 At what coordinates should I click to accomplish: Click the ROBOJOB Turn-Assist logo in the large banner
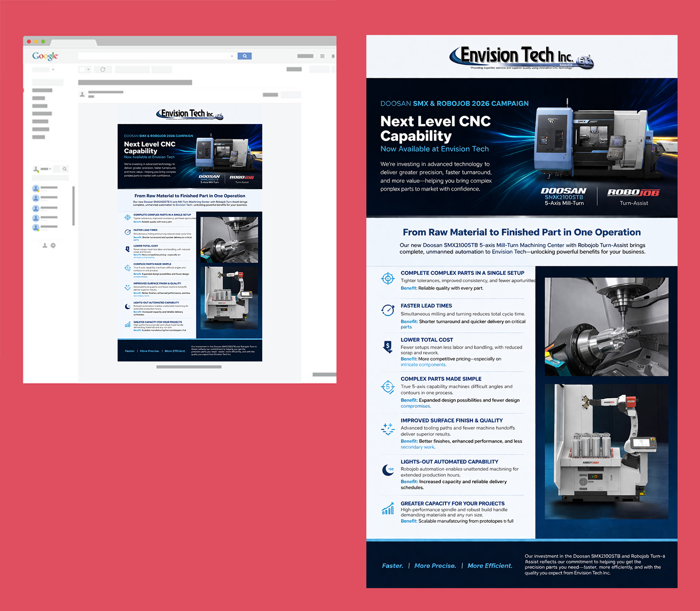tap(633, 197)
